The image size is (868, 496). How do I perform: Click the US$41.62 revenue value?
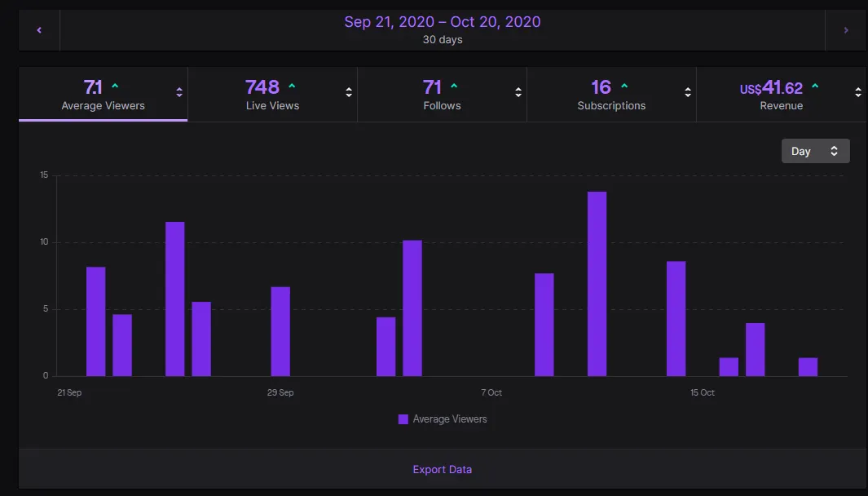tap(771, 87)
